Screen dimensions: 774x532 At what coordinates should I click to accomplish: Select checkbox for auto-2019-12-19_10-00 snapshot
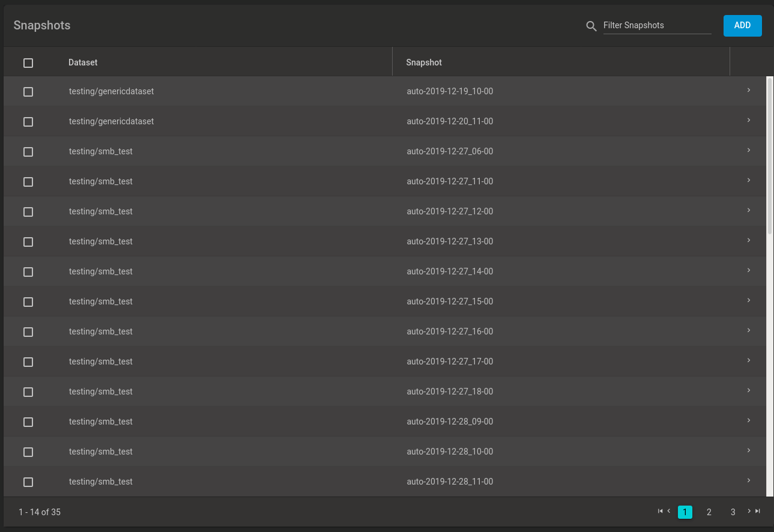[28, 92]
